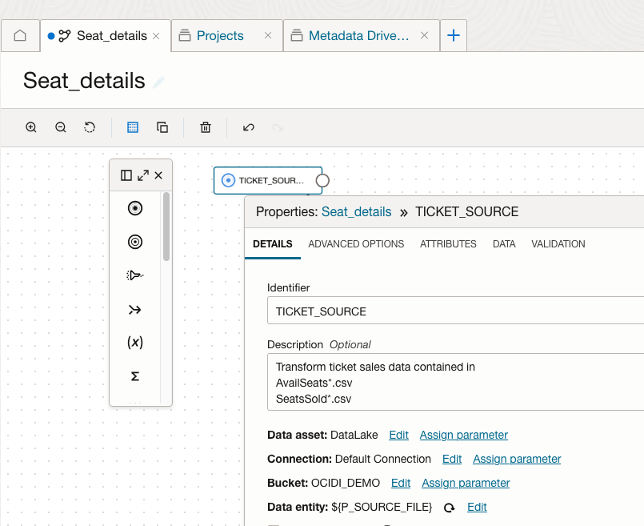Select the Aggregate operator icon

pyautogui.click(x=135, y=376)
